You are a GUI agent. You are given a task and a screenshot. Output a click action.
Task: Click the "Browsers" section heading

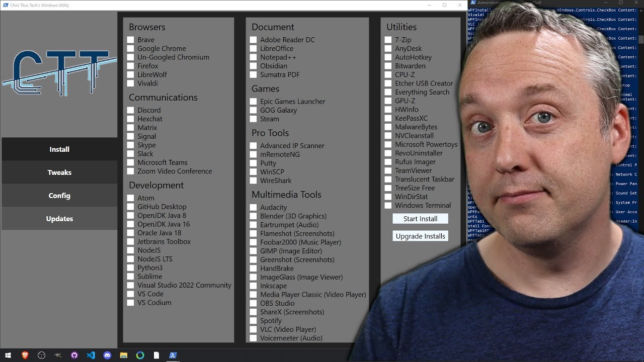[x=147, y=27]
